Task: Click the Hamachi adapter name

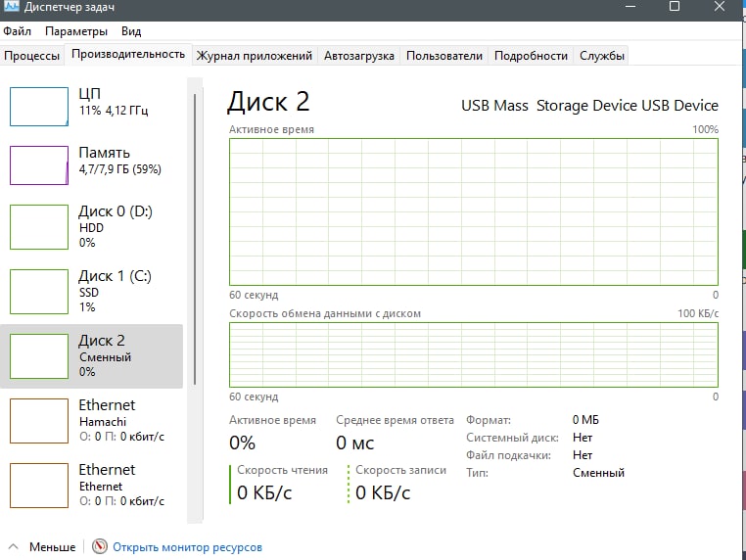Action: pyautogui.click(x=103, y=422)
